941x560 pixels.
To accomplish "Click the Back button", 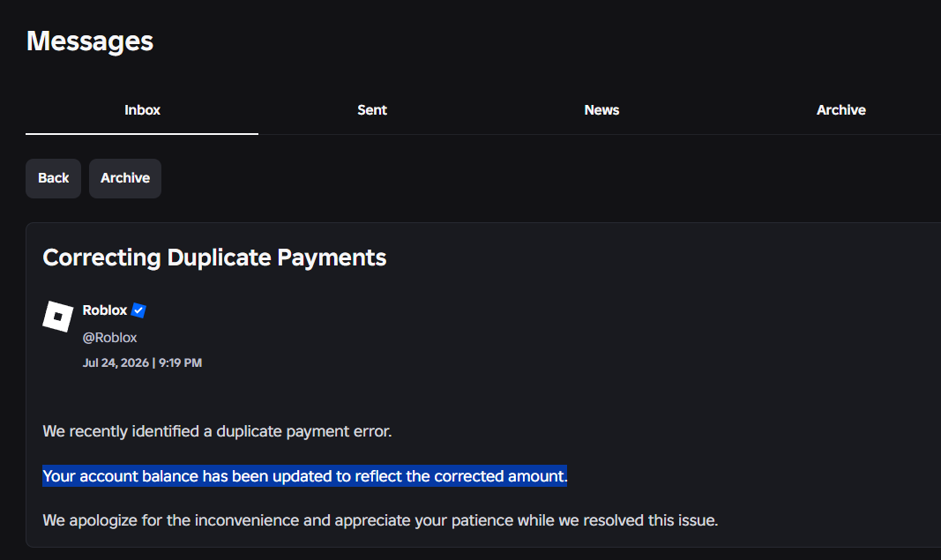I will coord(54,178).
